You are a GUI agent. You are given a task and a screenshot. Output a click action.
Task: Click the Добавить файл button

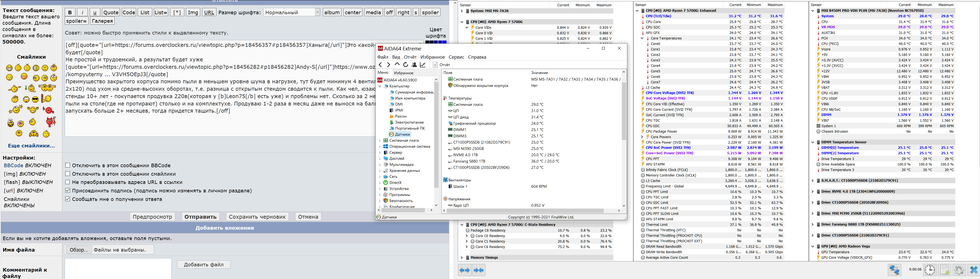(x=204, y=264)
